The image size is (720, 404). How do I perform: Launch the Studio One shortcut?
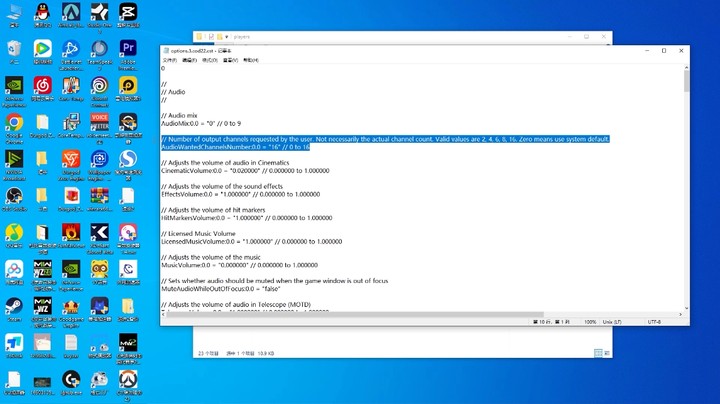[x=100, y=17]
